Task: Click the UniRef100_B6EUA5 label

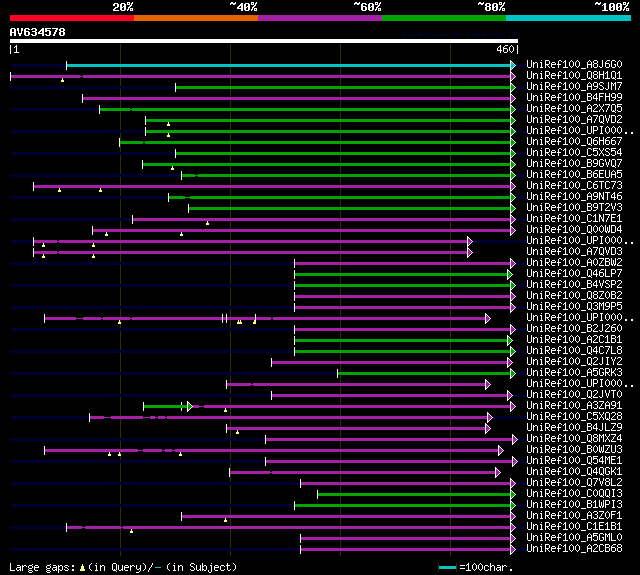Action: point(574,175)
